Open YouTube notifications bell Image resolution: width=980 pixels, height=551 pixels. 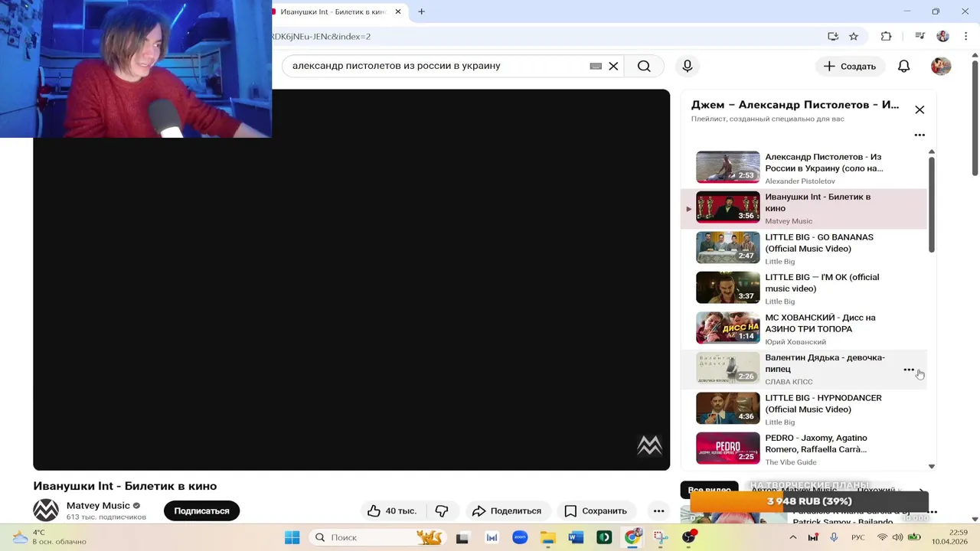(x=904, y=66)
